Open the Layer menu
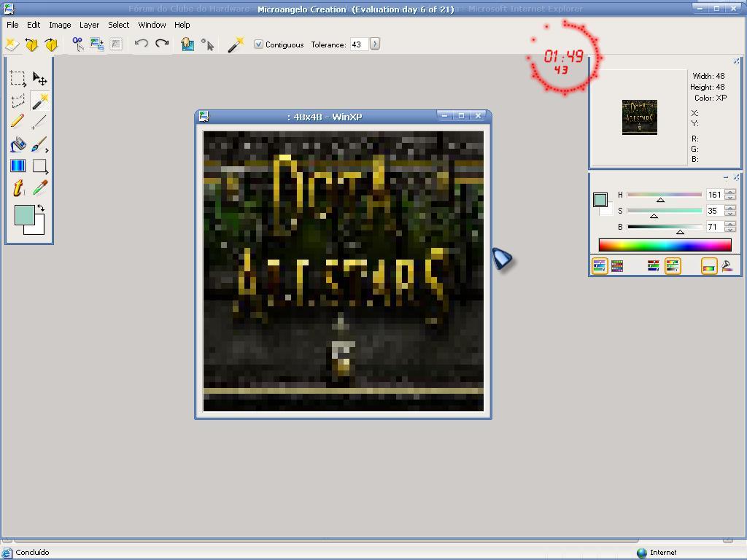747x560 pixels. point(89,25)
